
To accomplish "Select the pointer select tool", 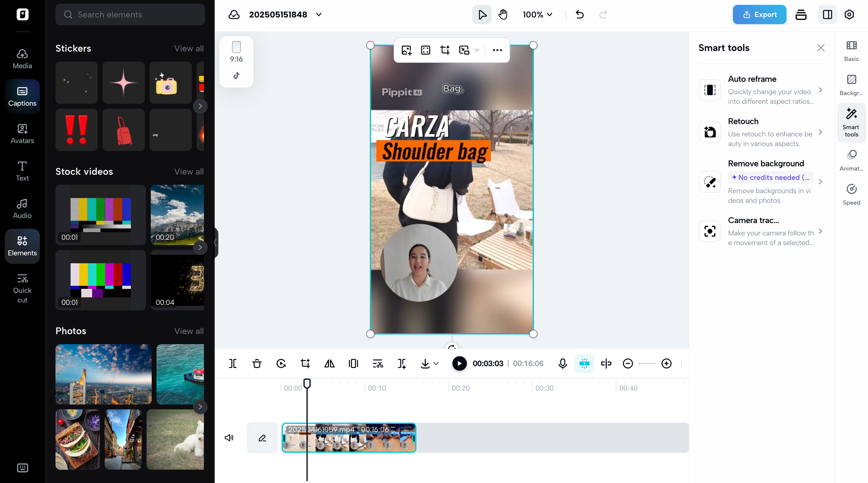I will tap(482, 14).
